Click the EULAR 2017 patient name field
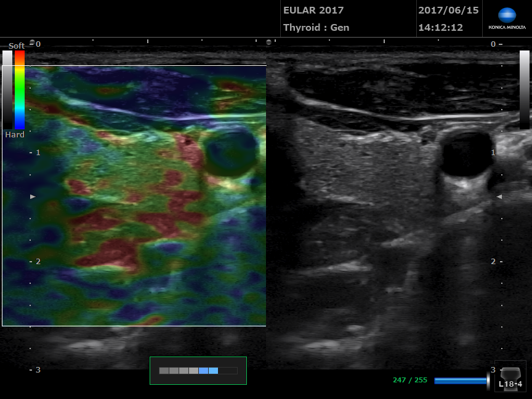This screenshot has width=532, height=399. click(313, 10)
